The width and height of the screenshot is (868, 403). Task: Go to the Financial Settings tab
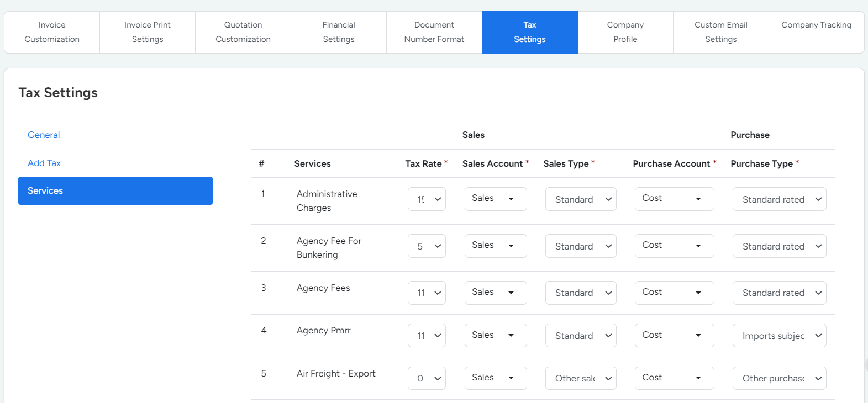click(x=339, y=32)
